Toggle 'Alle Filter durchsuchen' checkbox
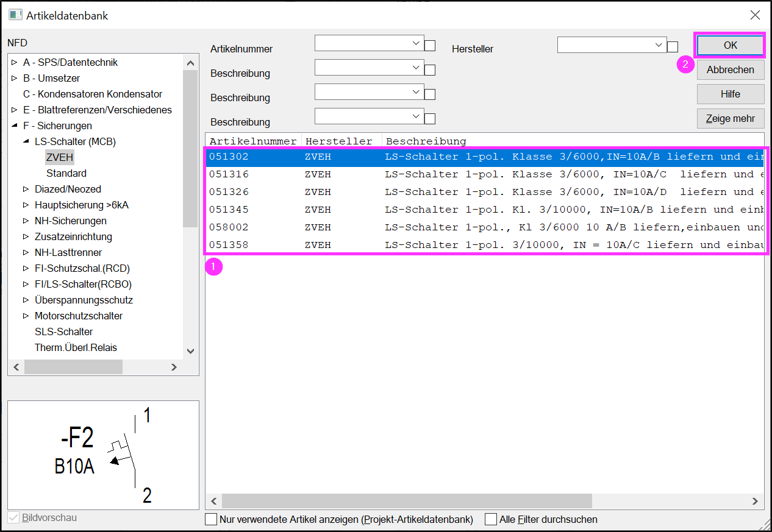Image resolution: width=772 pixels, height=532 pixels. [491, 520]
